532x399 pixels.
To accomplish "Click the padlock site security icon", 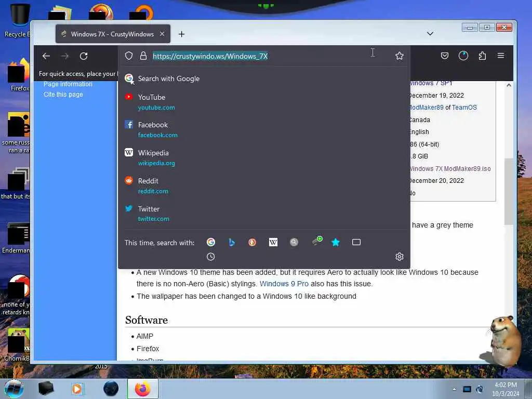I will click(x=143, y=56).
